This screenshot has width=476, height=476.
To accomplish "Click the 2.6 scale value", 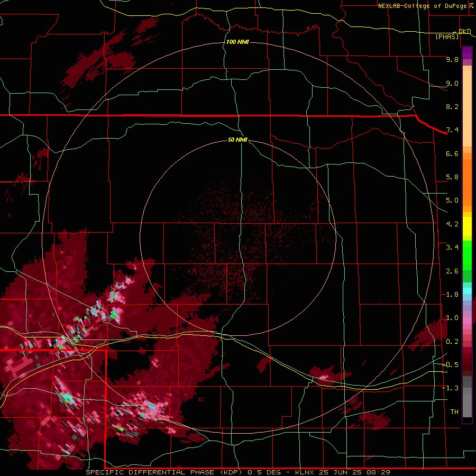I will pyautogui.click(x=452, y=271).
